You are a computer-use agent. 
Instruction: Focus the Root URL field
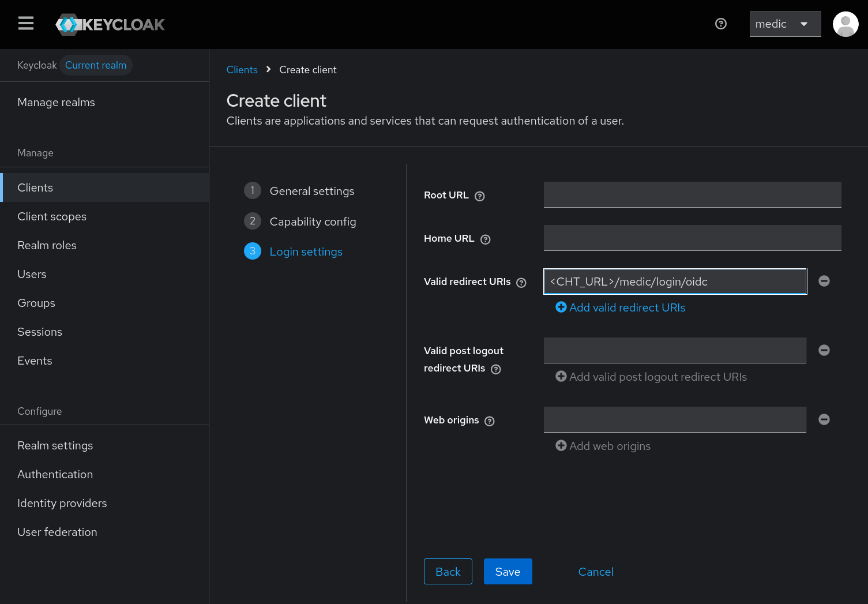[x=692, y=195]
